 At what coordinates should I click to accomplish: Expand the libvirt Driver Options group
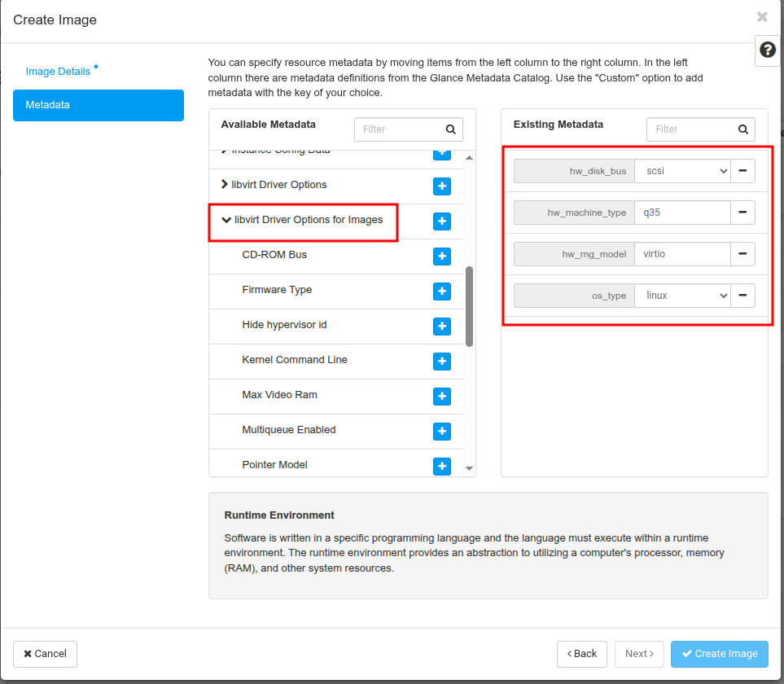tap(225, 185)
